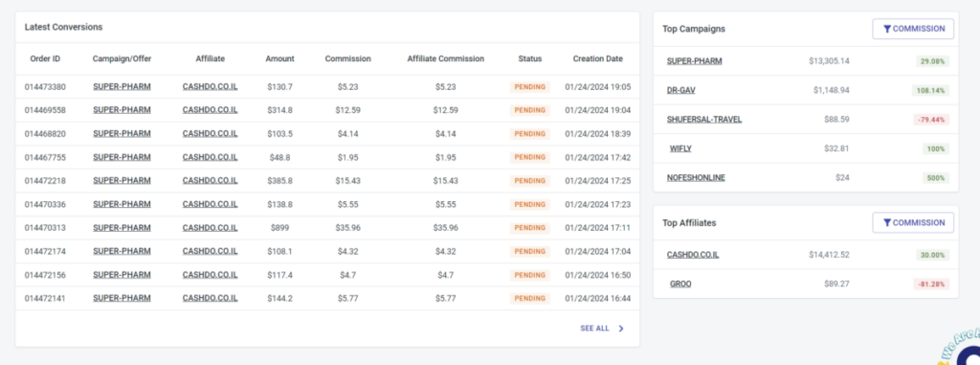Open the GROO affiliate
This screenshot has height=365, width=980.
pos(680,285)
